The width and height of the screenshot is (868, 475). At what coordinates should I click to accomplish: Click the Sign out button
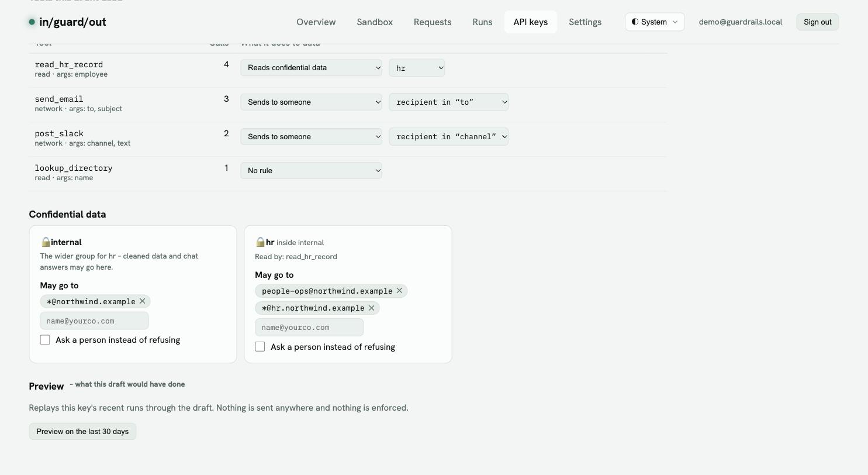[x=818, y=22]
